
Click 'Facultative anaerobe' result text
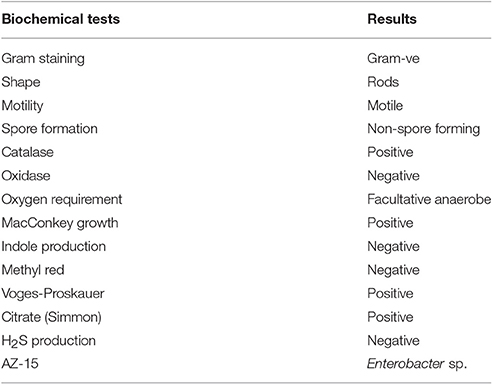(x=429, y=199)
